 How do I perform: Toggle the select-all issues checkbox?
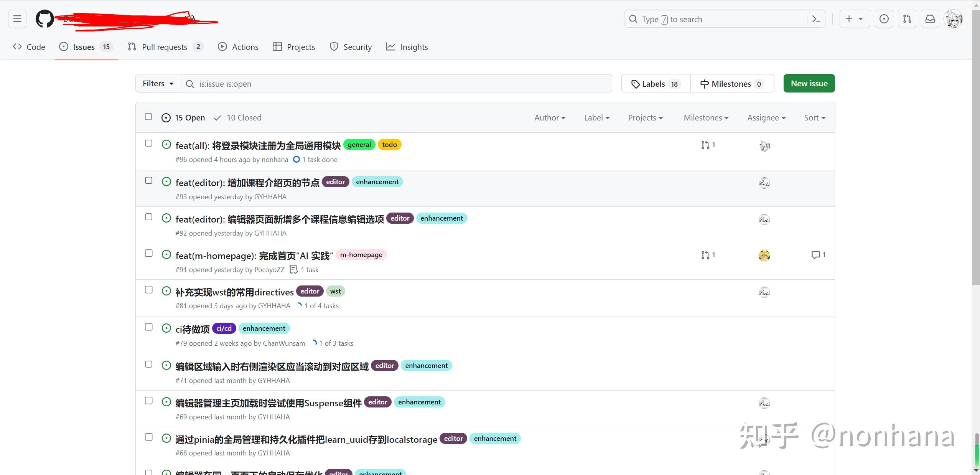(x=148, y=117)
